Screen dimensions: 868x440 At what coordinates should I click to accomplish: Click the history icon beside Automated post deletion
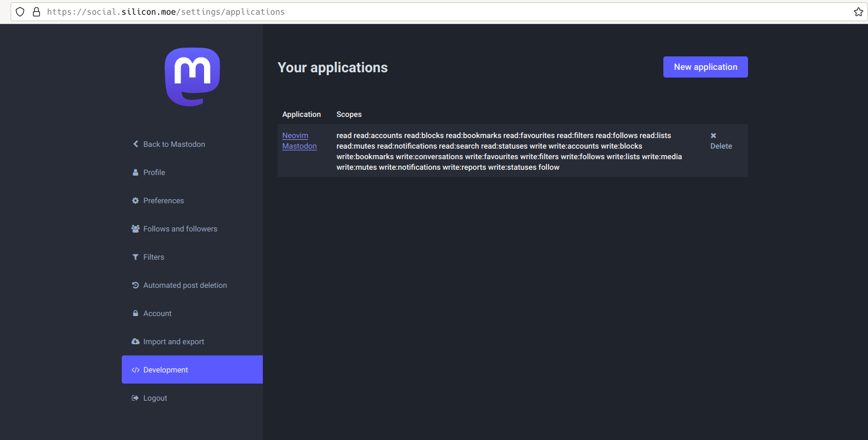135,285
